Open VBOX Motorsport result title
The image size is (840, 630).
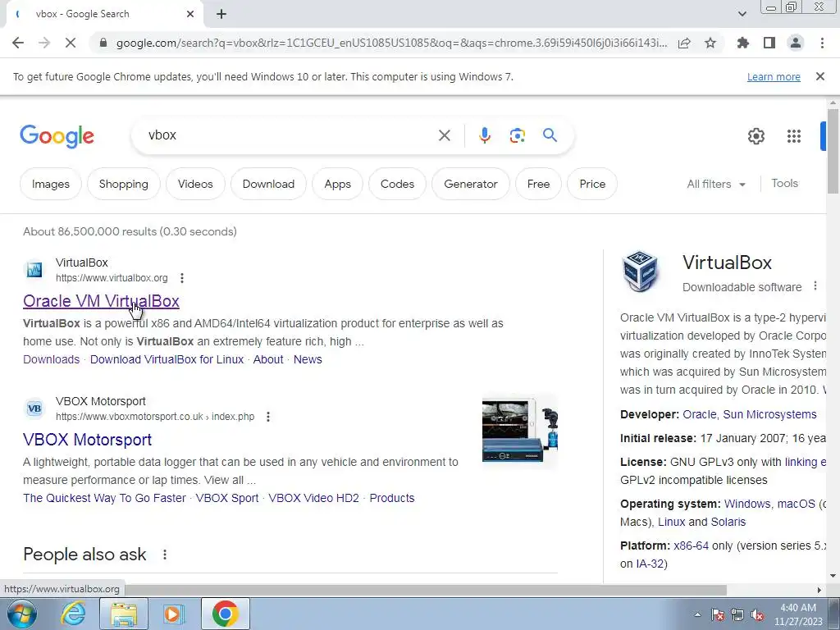coord(87,440)
